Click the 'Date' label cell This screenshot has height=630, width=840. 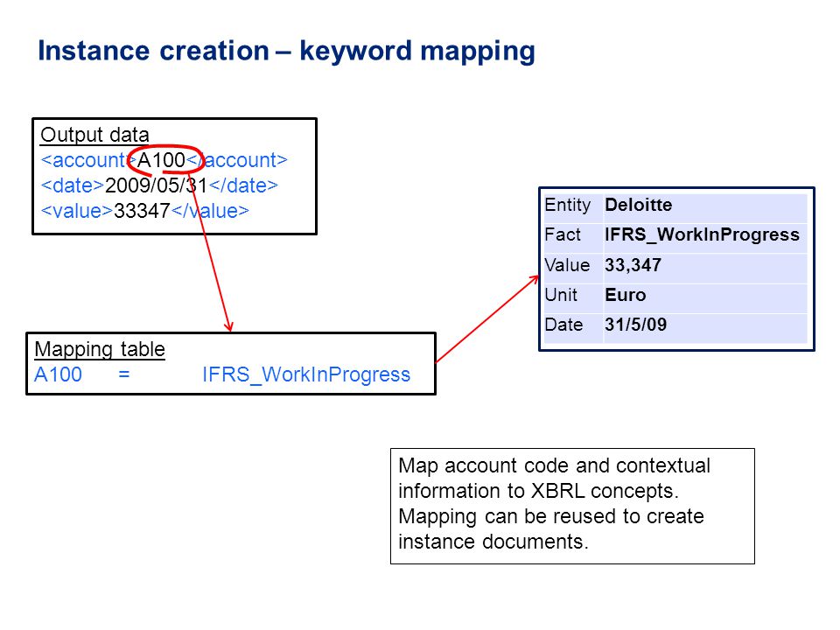click(x=572, y=328)
